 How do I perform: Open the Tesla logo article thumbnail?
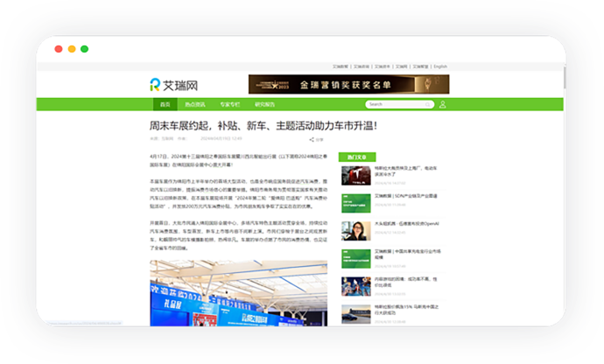[356, 176]
